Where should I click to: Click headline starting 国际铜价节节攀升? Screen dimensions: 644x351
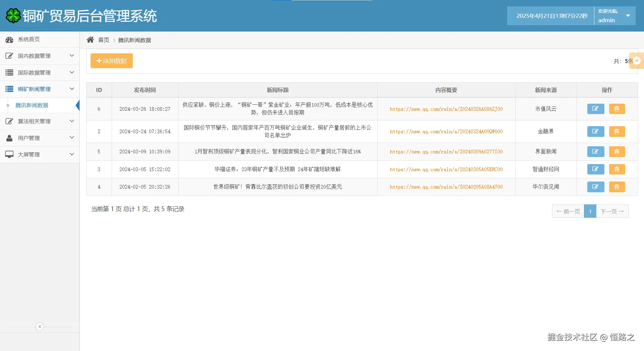click(x=278, y=132)
